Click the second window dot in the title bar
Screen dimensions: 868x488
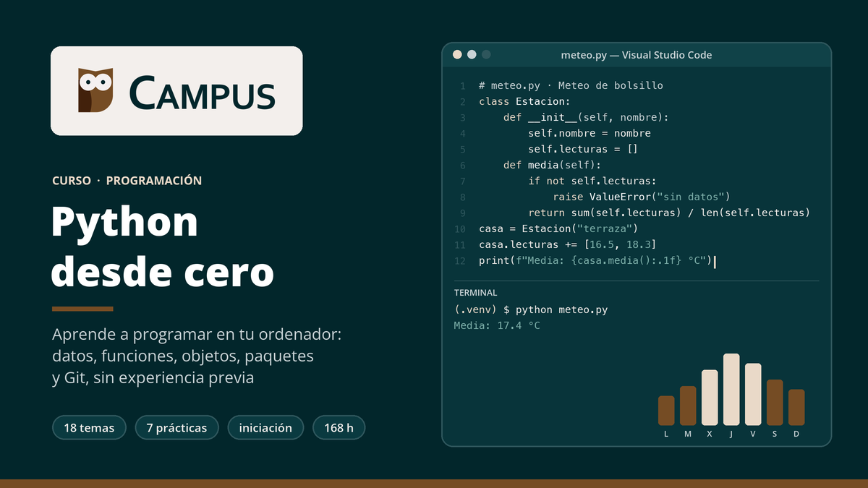point(472,54)
